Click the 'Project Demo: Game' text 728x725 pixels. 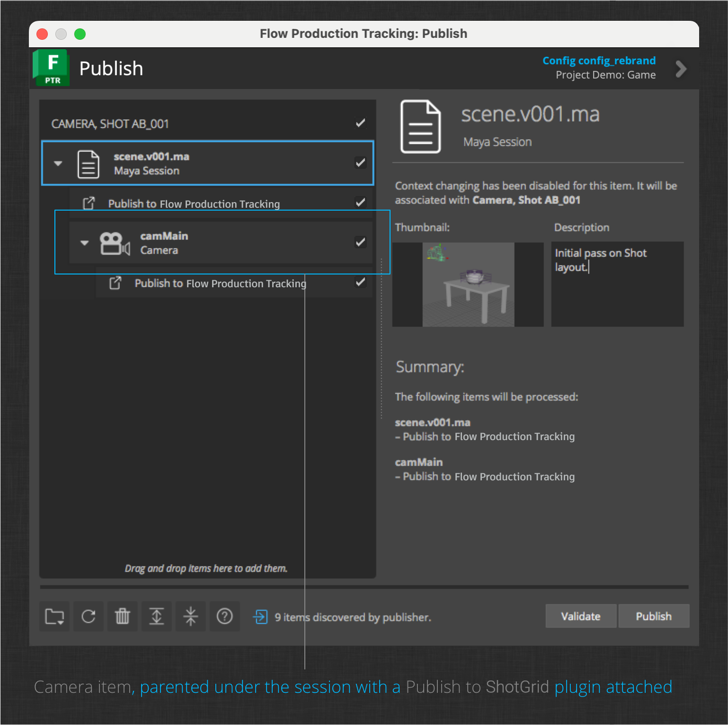[605, 75]
